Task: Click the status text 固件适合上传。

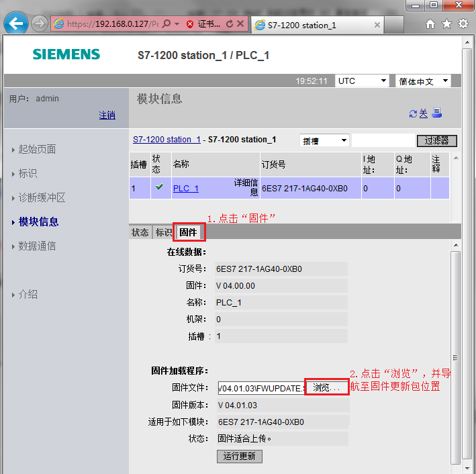Action: point(244,439)
